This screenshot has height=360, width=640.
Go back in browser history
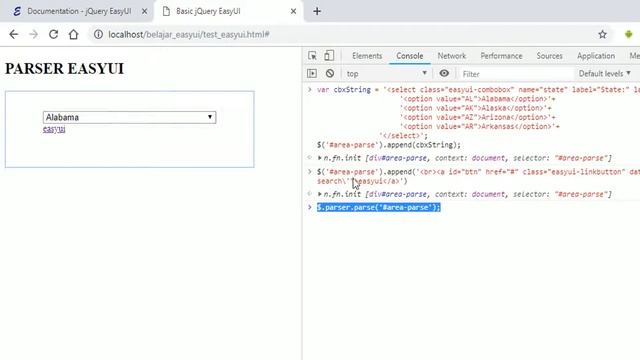point(13,34)
